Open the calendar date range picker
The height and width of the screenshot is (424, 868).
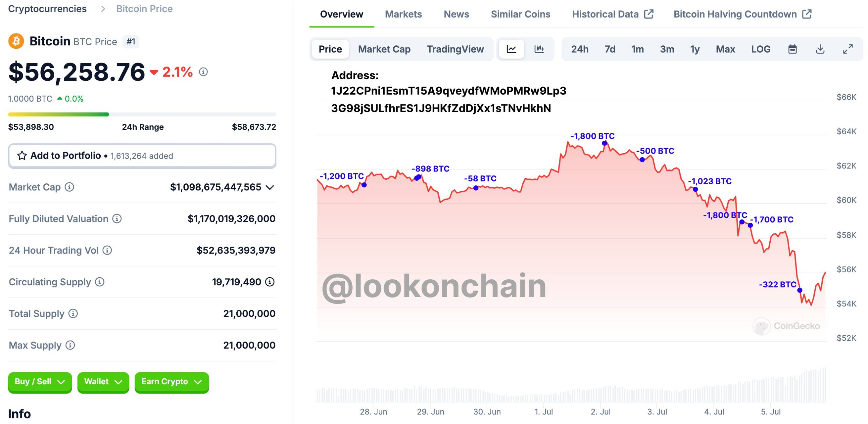pos(792,49)
